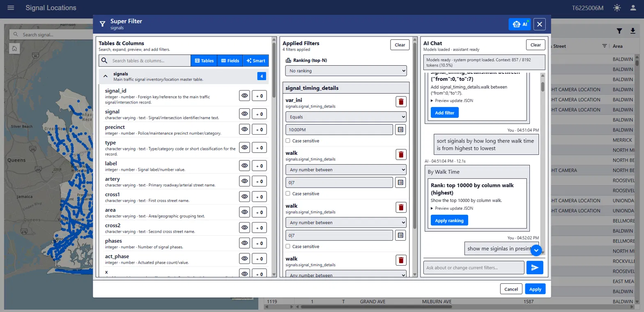
Task: Cancel the Super Filter dialog
Action: tap(511, 289)
